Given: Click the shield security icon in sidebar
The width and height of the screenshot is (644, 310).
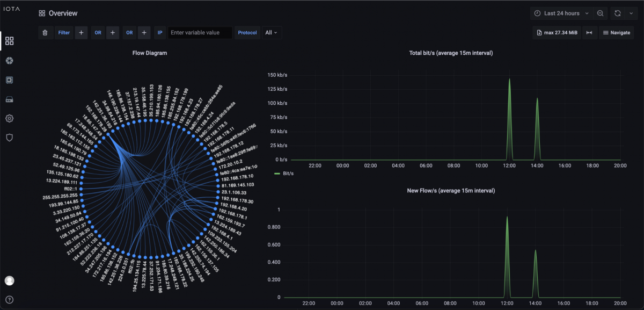Looking at the screenshot, I should tap(9, 138).
